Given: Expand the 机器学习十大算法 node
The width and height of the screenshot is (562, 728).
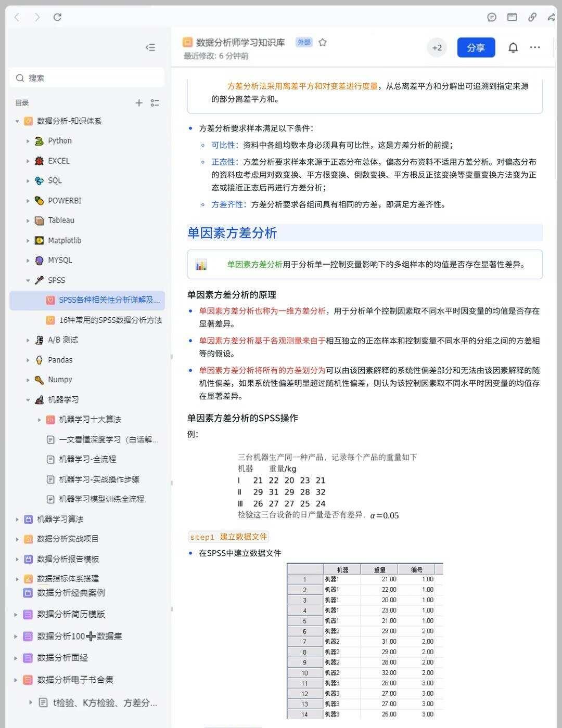Looking at the screenshot, I should point(39,420).
